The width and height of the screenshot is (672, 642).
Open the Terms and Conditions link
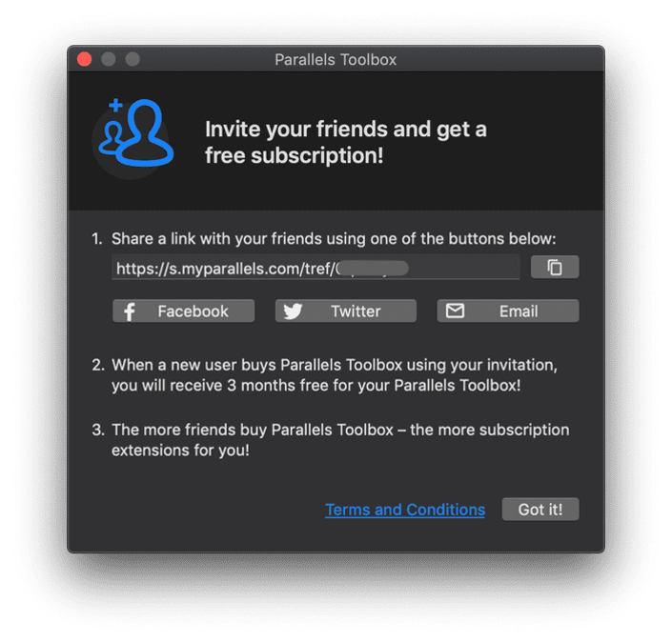[x=405, y=510]
